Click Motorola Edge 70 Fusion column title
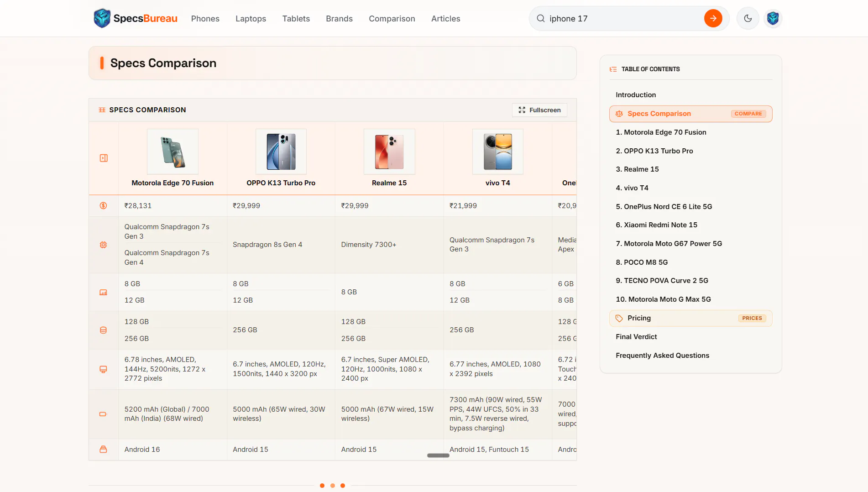This screenshot has width=868, height=492. (173, 183)
